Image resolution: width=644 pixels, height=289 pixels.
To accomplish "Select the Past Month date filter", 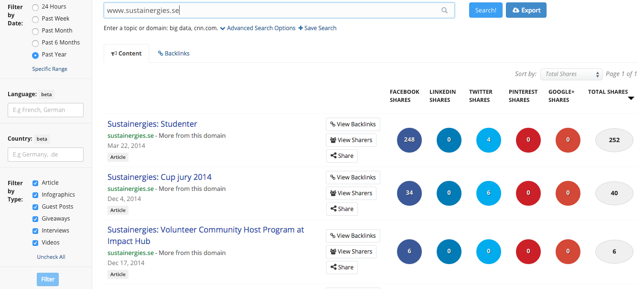I will click(35, 31).
